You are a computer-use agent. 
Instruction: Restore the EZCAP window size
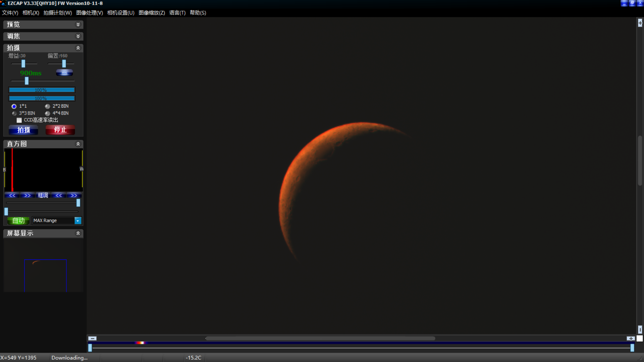click(x=632, y=3)
